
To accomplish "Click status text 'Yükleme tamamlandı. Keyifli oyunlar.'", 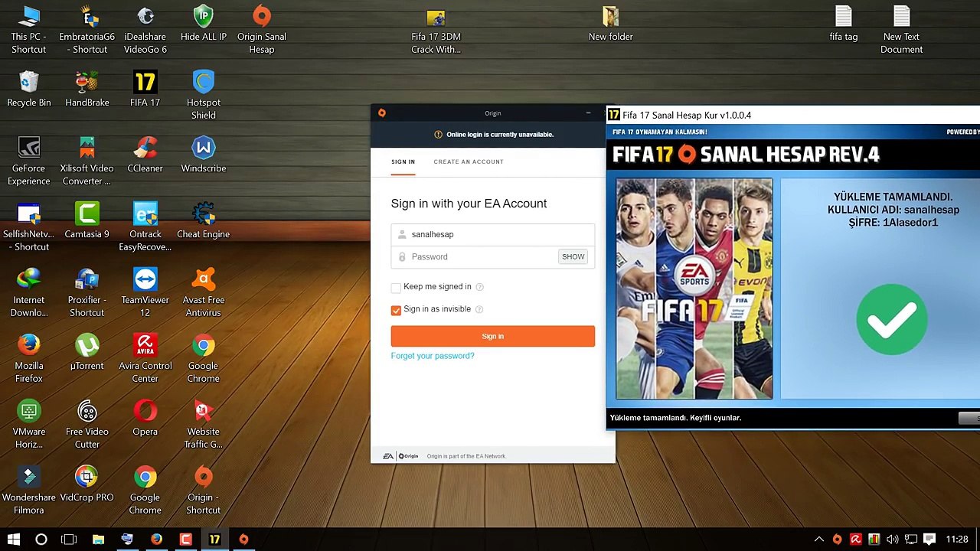I will coord(675,418).
